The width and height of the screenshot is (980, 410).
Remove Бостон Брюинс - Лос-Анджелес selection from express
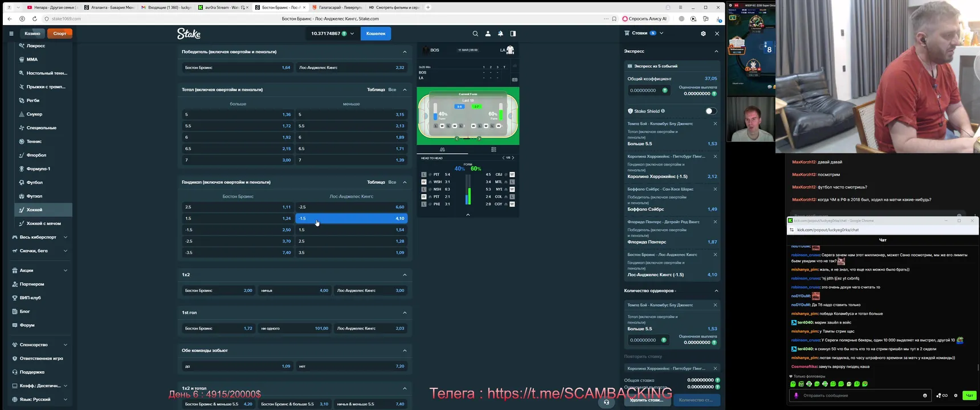tap(715, 255)
